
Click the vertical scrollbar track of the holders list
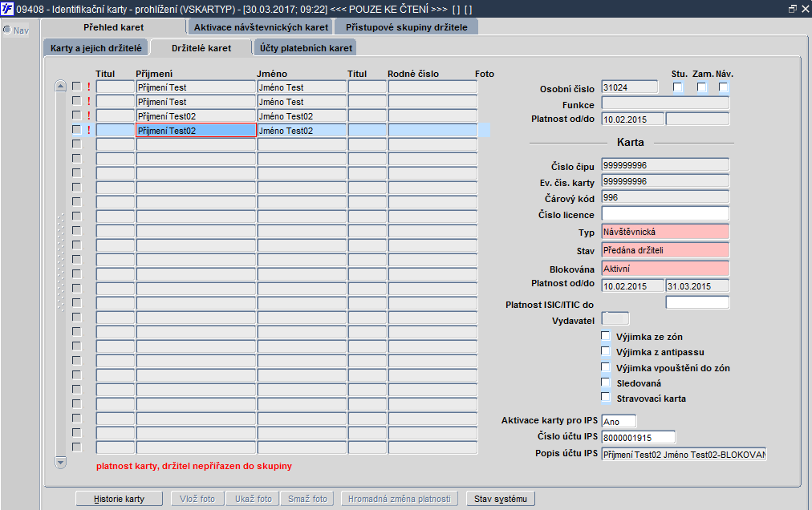pyautogui.click(x=61, y=274)
